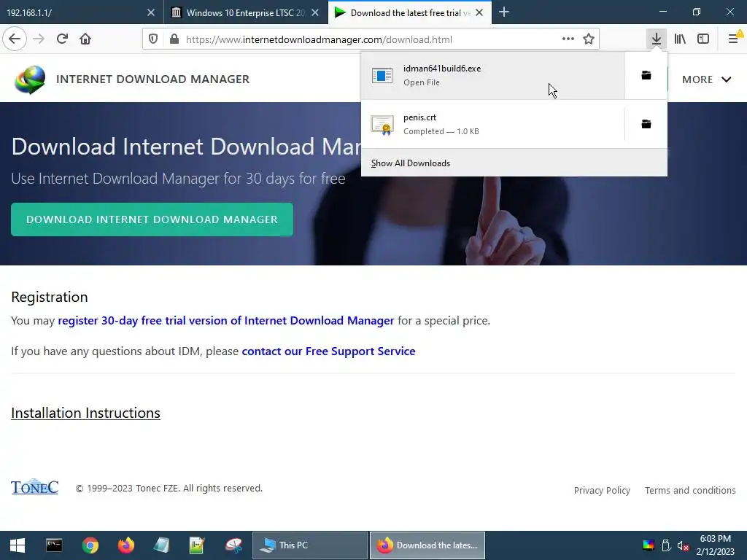
Task: Click Download Internet Download Manager green button
Action: click(152, 219)
